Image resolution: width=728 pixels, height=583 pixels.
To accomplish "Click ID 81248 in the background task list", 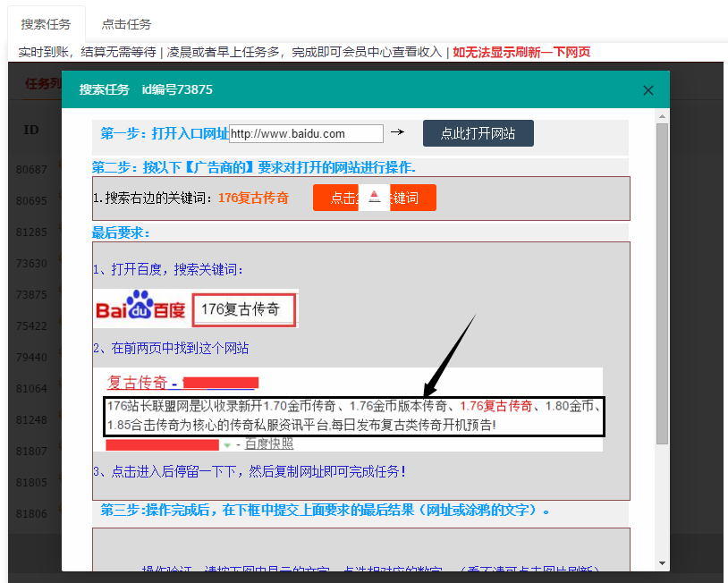I will 31,420.
